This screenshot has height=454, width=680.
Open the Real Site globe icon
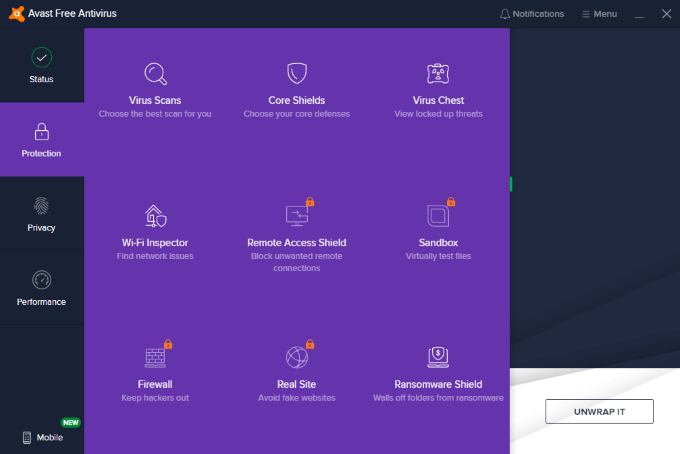click(x=297, y=357)
